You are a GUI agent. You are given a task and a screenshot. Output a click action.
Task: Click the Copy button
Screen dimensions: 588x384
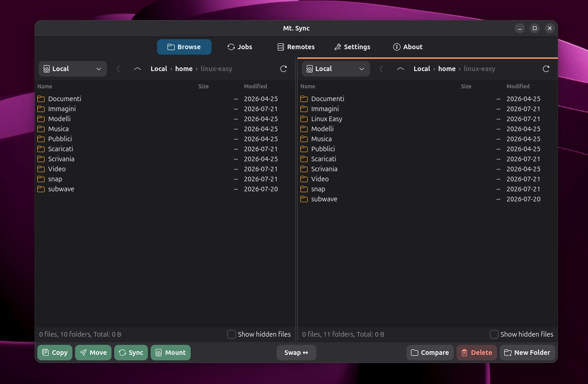click(x=55, y=353)
